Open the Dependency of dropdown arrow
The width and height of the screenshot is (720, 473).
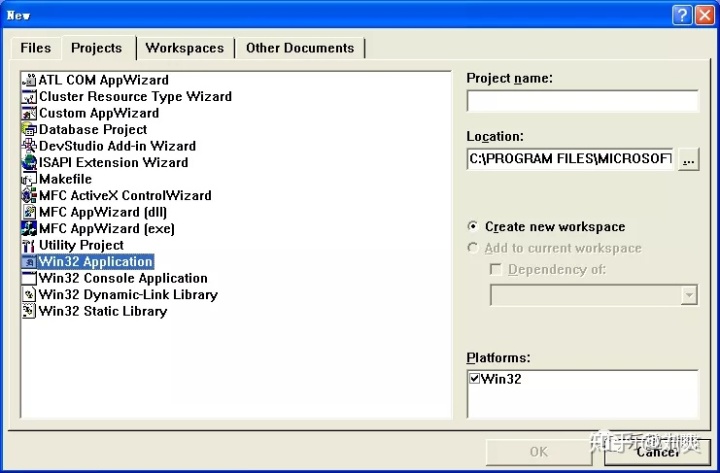[689, 295]
